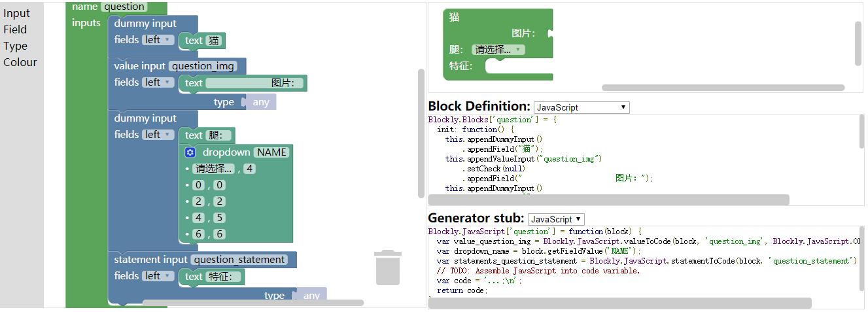Open the Type category in the toolbox
The height and width of the screenshot is (312, 868).
tap(15, 46)
